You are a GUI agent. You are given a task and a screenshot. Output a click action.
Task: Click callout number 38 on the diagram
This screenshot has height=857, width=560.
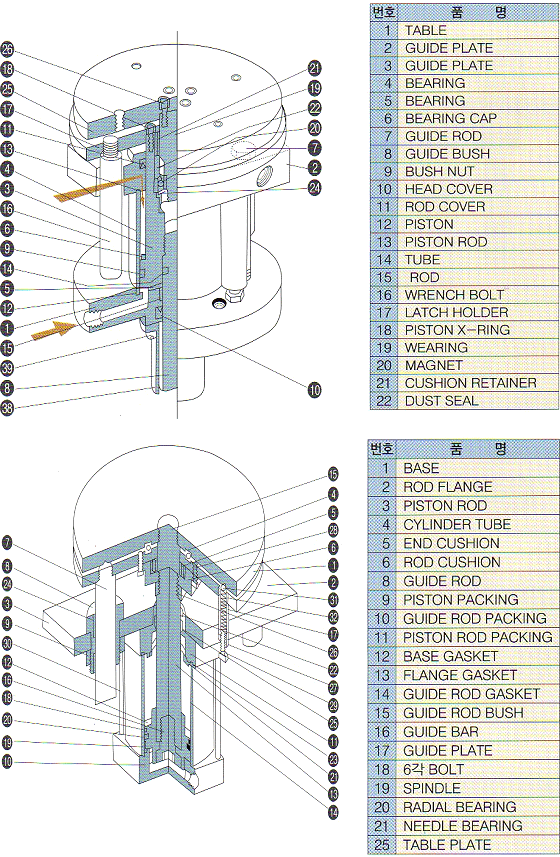(x=7, y=408)
